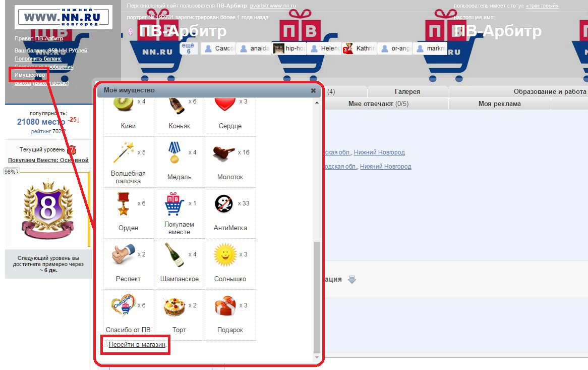Close the Моё имущество dialog
Screen dimensions: 588x370
(314, 90)
